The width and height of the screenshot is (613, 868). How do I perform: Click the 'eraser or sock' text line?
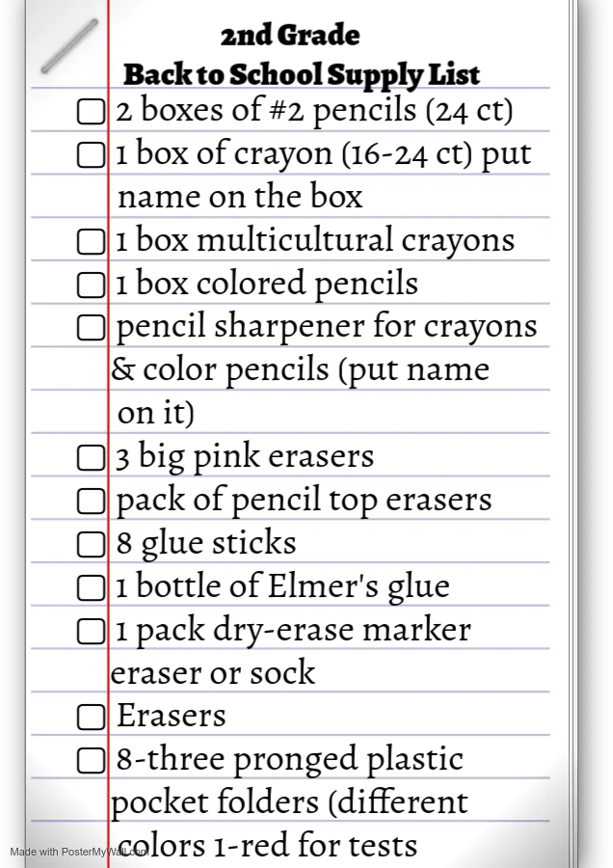(213, 673)
